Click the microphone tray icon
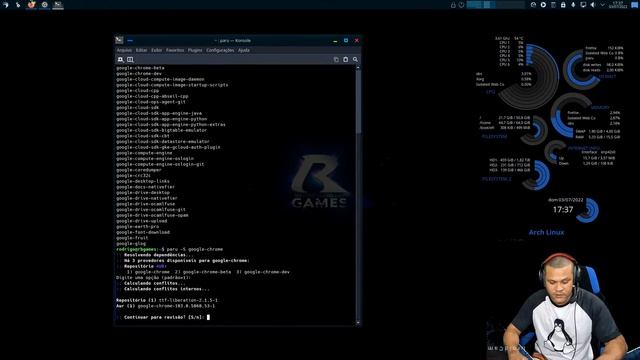This screenshot has width=640, height=360. [573, 5]
